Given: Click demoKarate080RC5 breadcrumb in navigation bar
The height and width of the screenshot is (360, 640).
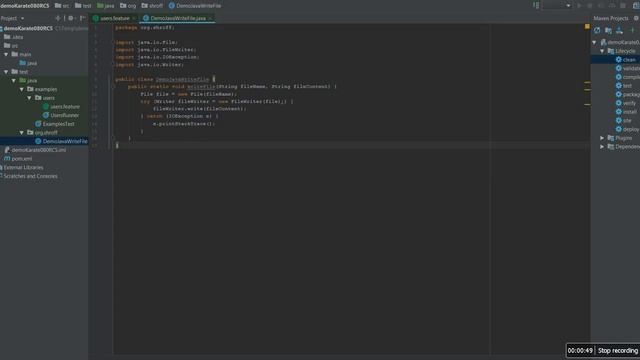Looking at the screenshot, I should (x=25, y=6).
